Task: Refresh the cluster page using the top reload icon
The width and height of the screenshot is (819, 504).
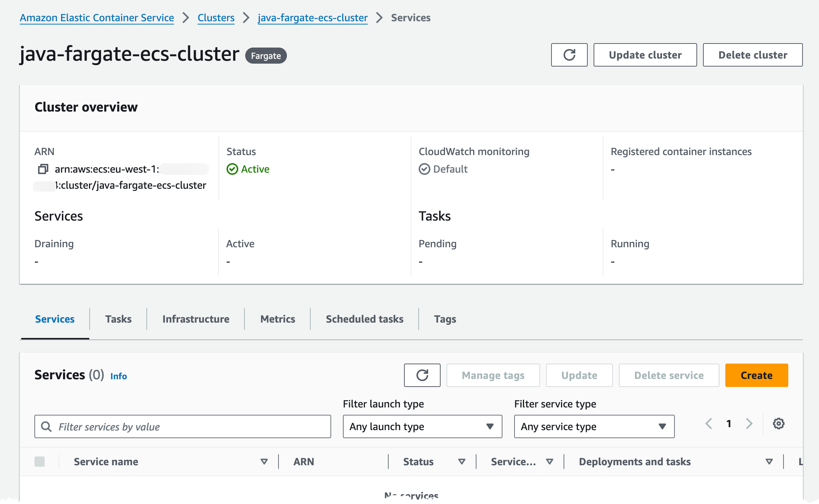Action: pyautogui.click(x=569, y=55)
